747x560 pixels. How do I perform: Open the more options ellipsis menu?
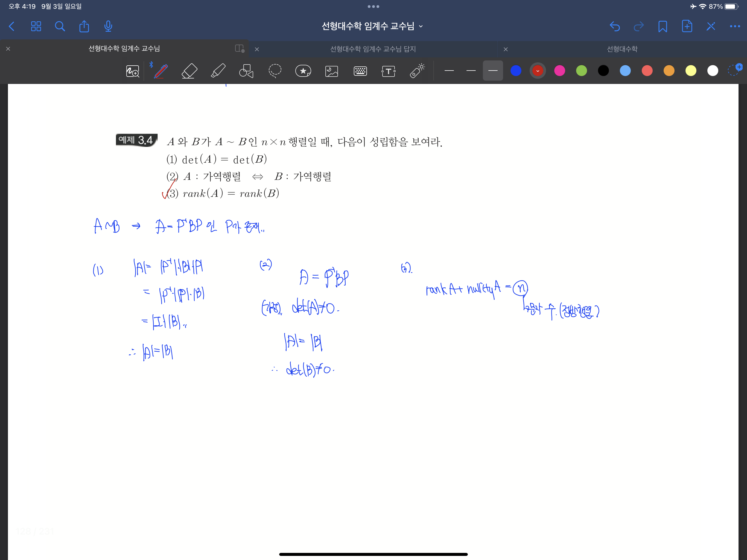(x=735, y=26)
